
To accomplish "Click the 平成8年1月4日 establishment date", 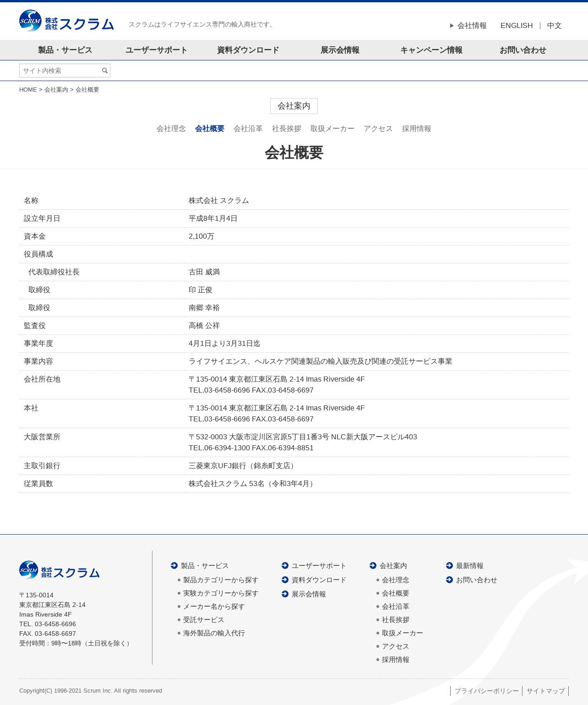I will (213, 219).
